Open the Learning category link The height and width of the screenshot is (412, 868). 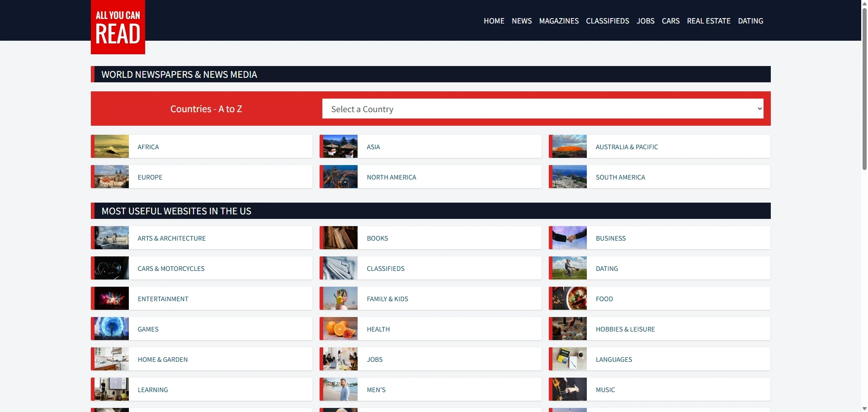(x=153, y=390)
